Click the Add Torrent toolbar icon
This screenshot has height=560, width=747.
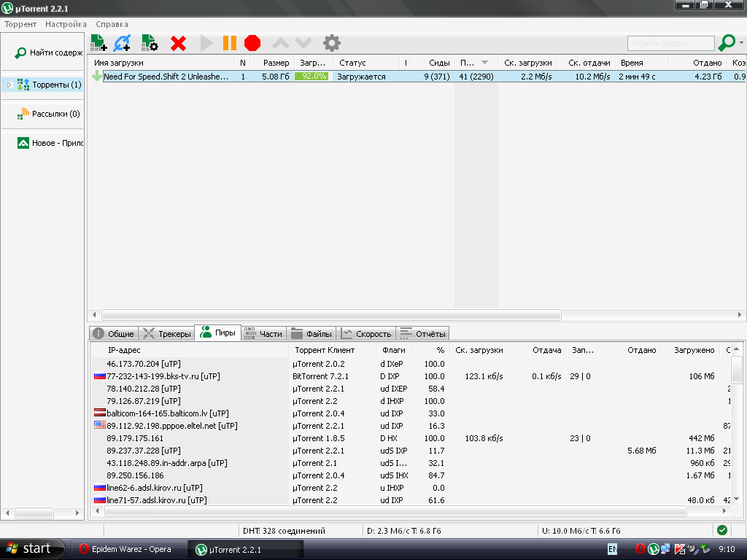(98, 43)
